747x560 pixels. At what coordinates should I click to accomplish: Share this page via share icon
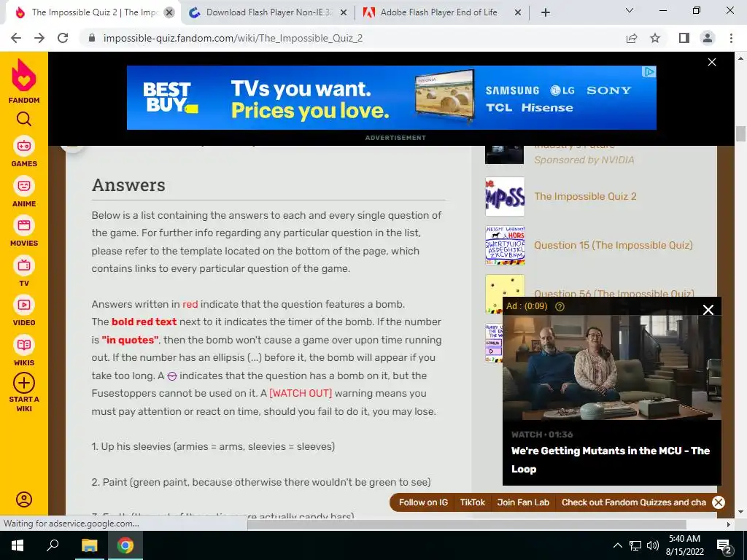(x=632, y=38)
